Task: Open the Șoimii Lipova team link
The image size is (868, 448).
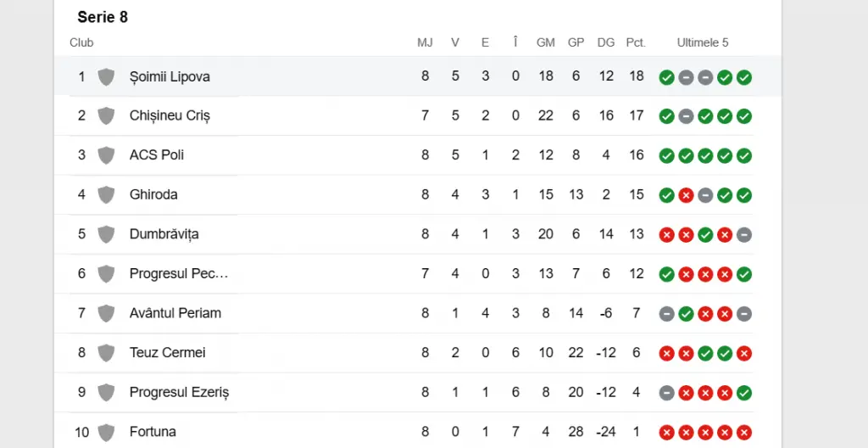Action: tap(170, 76)
